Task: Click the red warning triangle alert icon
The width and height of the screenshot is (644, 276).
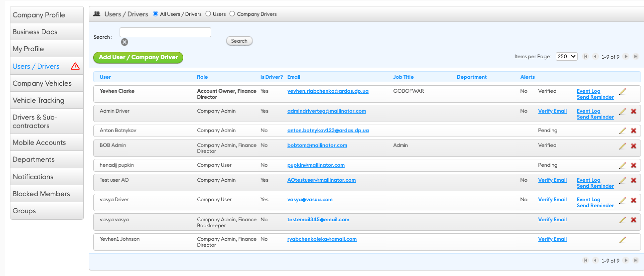Action: pos(75,66)
